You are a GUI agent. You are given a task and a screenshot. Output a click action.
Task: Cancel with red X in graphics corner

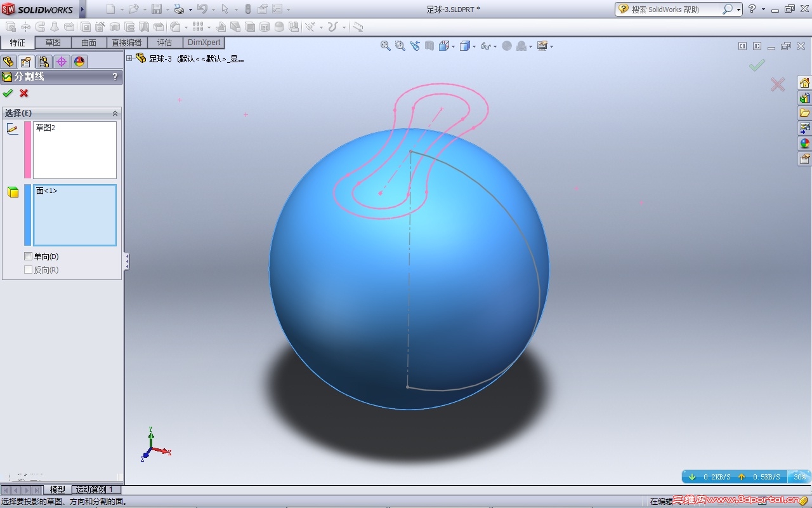778,84
